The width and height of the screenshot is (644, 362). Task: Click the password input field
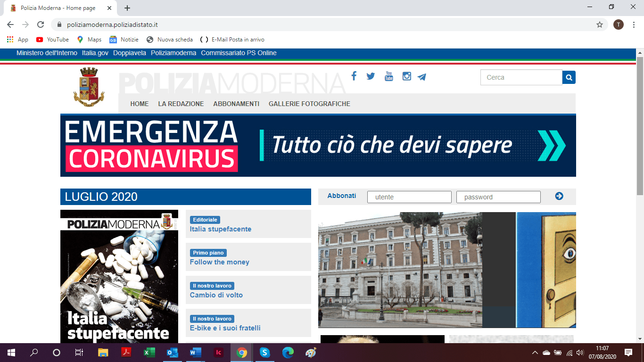[498, 197]
